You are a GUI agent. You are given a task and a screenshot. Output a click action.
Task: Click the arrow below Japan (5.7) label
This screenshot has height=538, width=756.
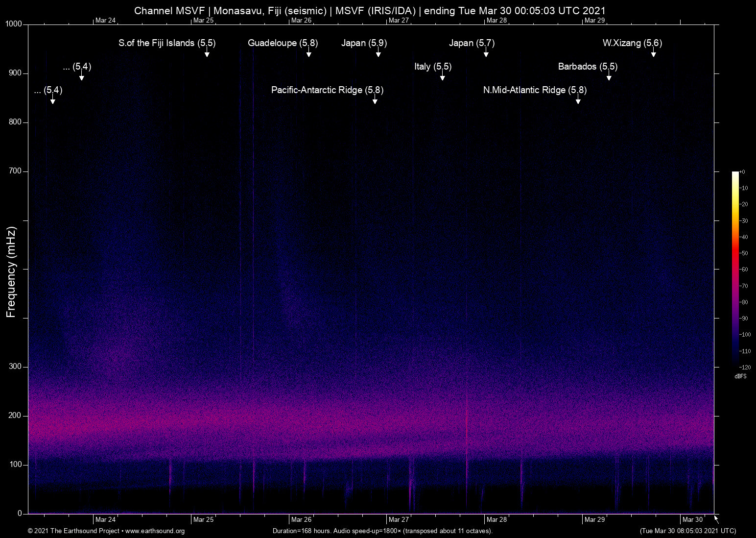[x=486, y=53]
